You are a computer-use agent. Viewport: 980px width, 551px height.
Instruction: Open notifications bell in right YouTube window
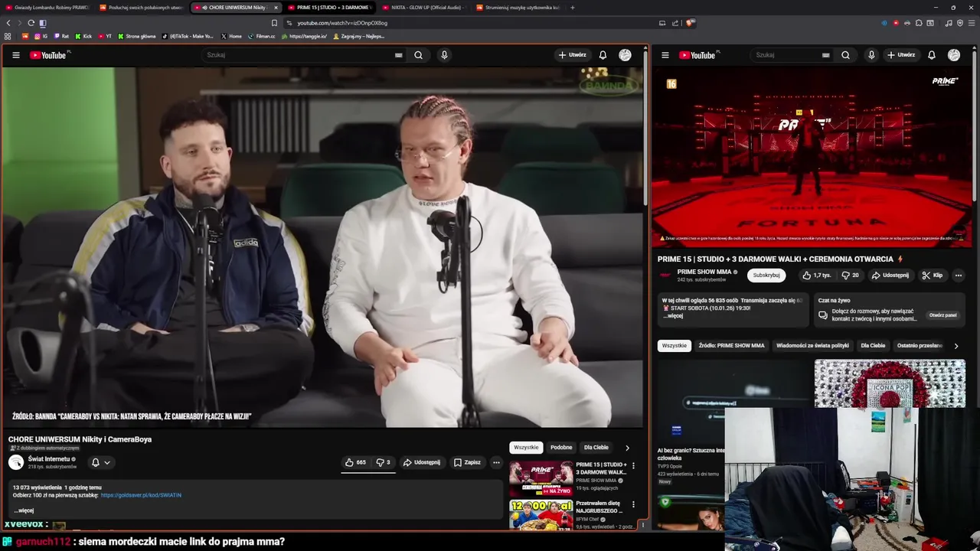point(931,55)
